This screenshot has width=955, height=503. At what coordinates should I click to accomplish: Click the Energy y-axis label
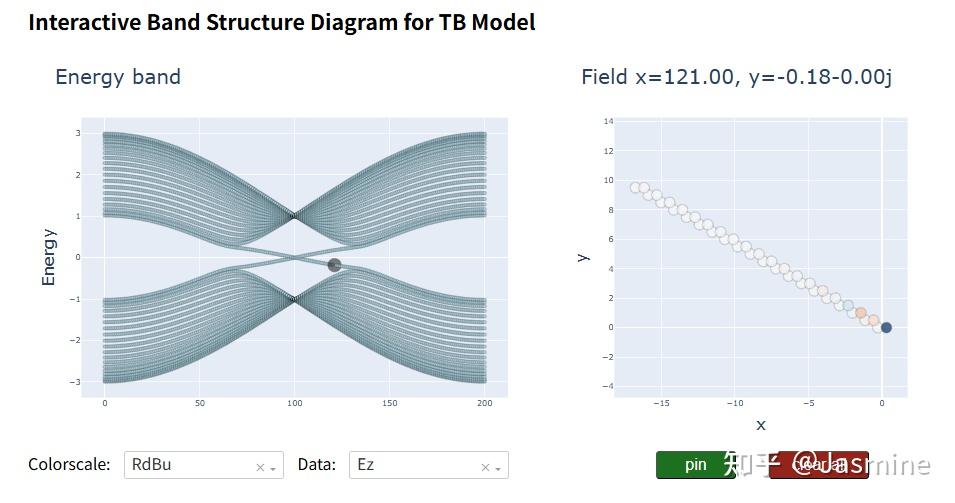pyautogui.click(x=48, y=257)
